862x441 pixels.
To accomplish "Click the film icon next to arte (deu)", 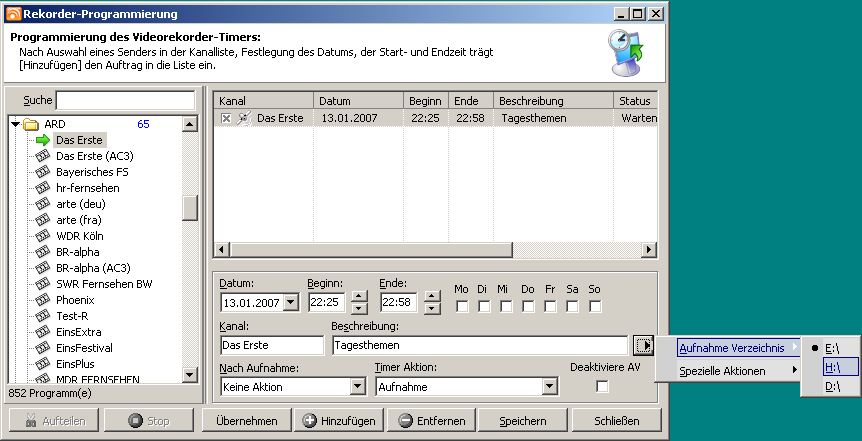I will point(42,204).
